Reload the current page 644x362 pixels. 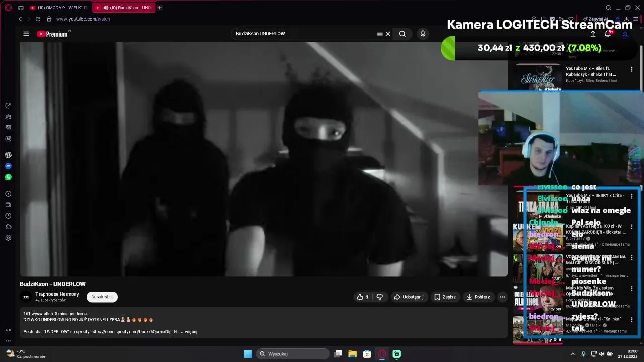click(x=38, y=19)
